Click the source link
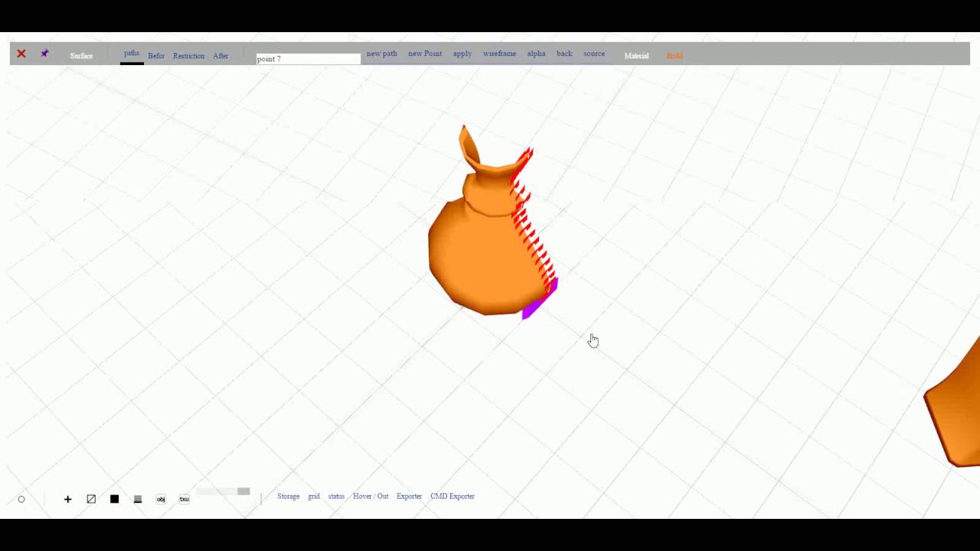Image resolution: width=980 pixels, height=551 pixels. [594, 54]
